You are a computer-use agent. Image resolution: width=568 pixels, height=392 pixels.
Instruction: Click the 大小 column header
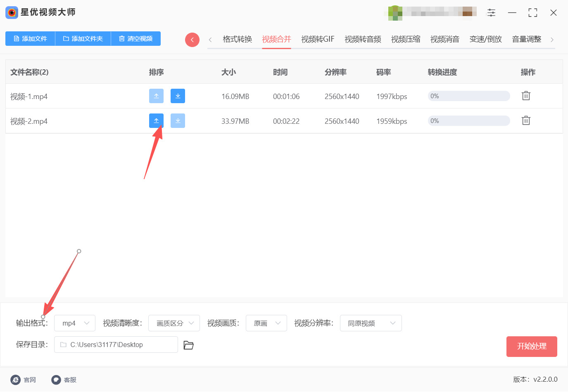coord(228,72)
